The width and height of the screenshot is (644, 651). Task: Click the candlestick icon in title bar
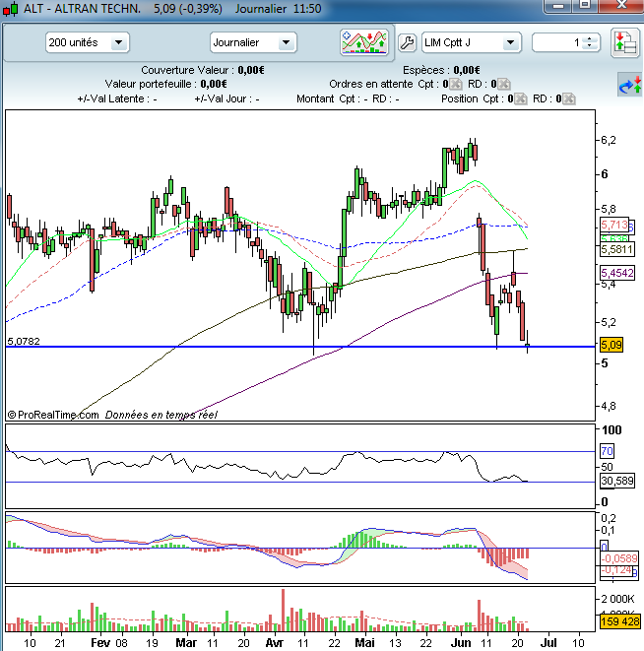[x=11, y=9]
